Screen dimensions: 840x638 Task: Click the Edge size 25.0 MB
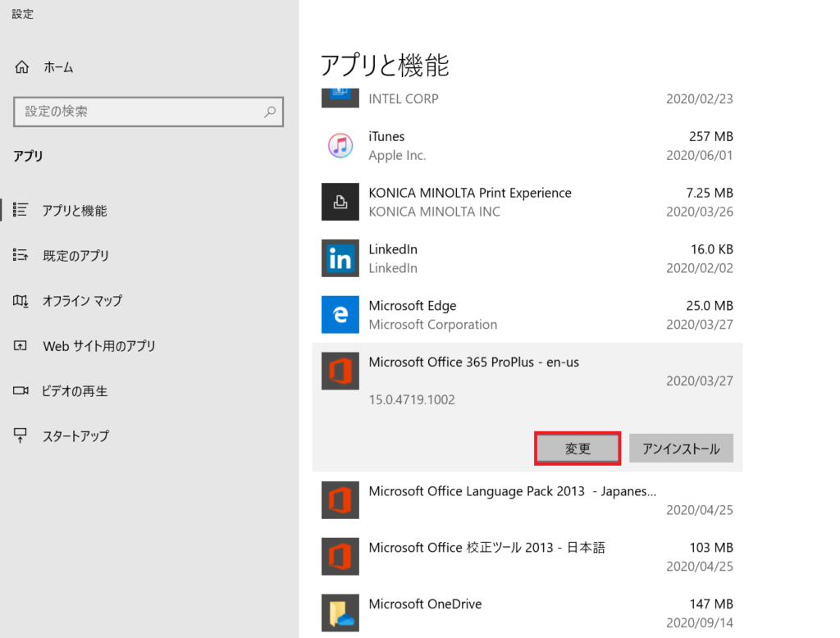click(x=710, y=306)
